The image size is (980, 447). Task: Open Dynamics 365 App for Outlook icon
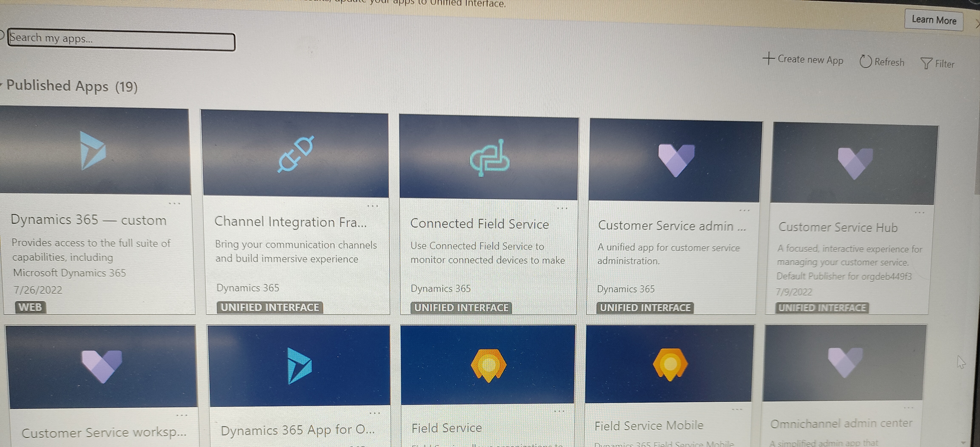[x=299, y=365]
